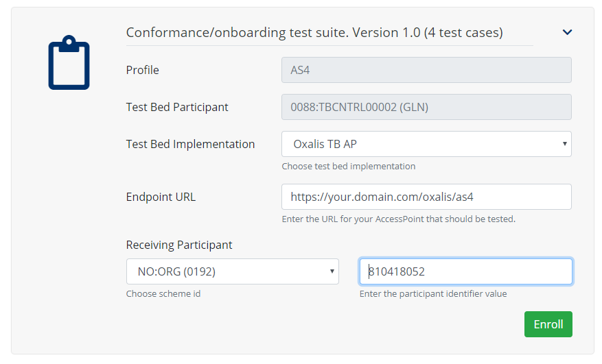602x364 pixels.
Task: Click the AccessPoint URL help text
Action: point(398,219)
